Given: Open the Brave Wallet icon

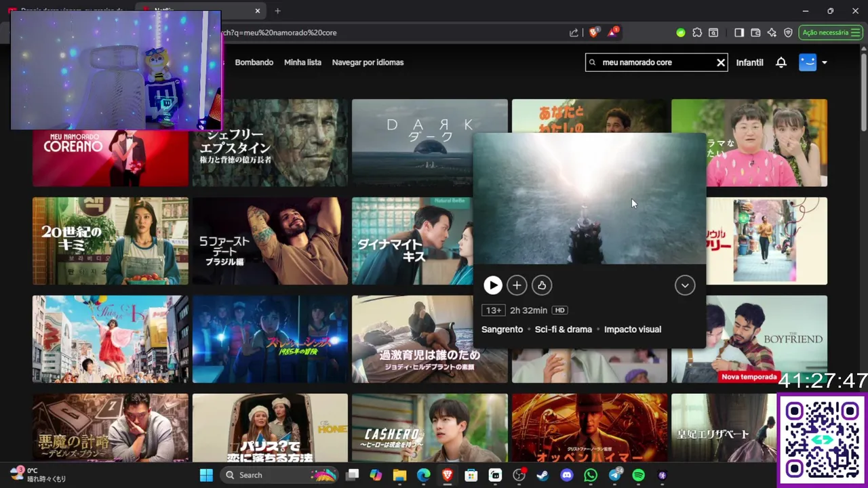Looking at the screenshot, I should point(756,33).
